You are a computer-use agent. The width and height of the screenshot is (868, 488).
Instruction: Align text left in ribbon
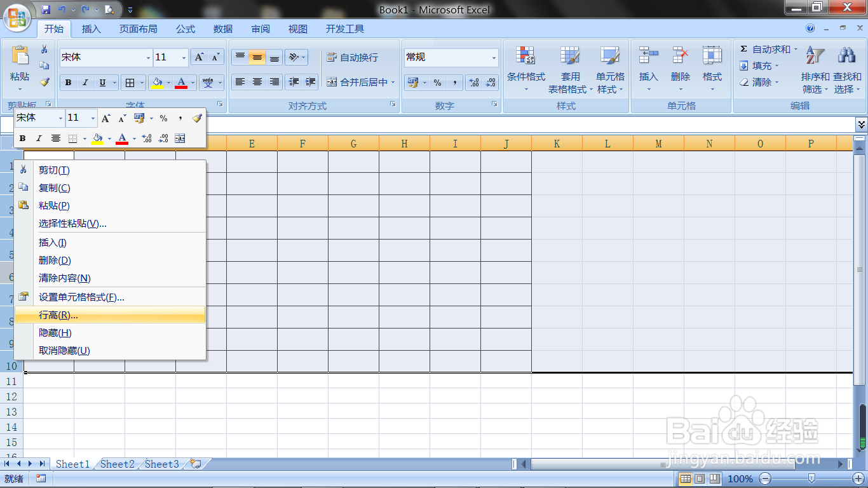[x=240, y=82]
